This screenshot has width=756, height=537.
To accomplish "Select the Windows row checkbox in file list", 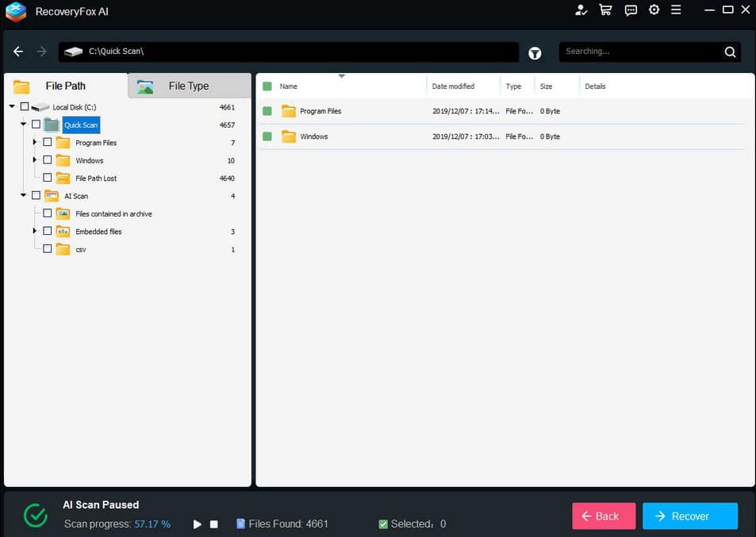I will click(x=267, y=136).
